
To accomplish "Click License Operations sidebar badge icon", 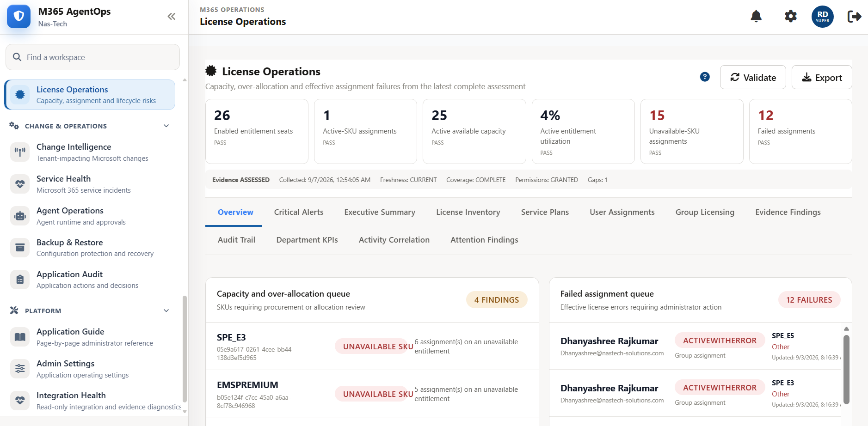I will pyautogui.click(x=20, y=95).
